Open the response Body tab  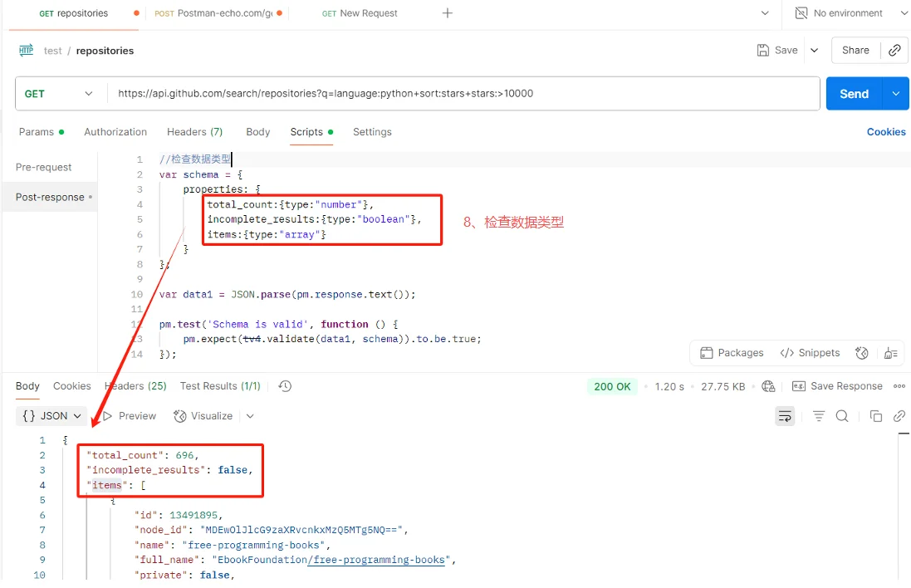click(27, 386)
